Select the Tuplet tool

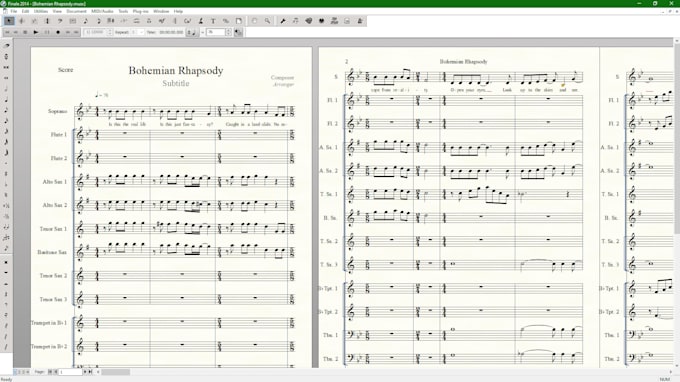[124, 21]
